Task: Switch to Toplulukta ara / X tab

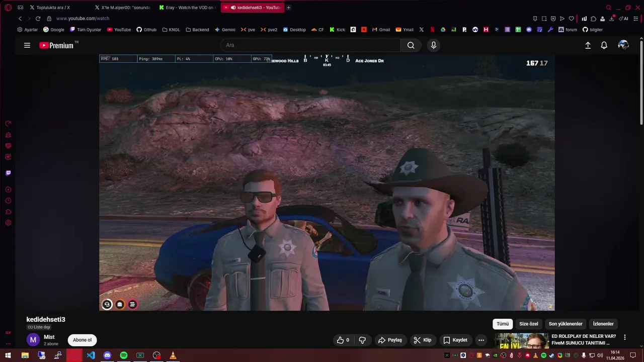Action: [x=53, y=8]
